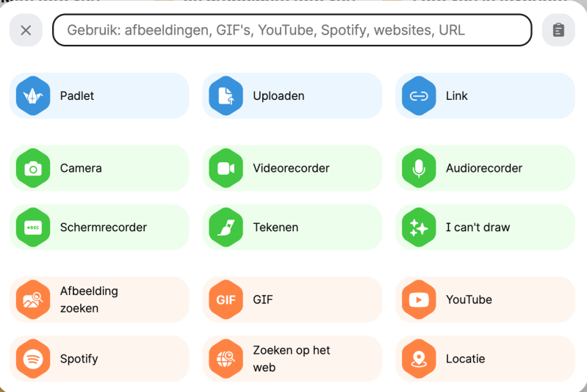The width and height of the screenshot is (587, 392).
Task: Focus the Gebruik search input field
Action: [292, 30]
